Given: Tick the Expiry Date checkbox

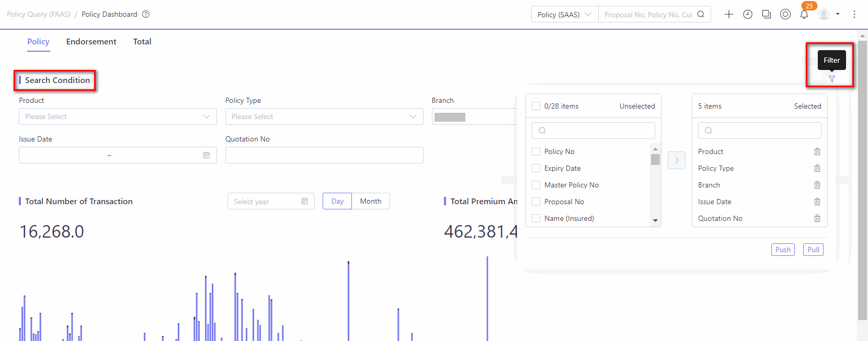Looking at the screenshot, I should tap(536, 168).
